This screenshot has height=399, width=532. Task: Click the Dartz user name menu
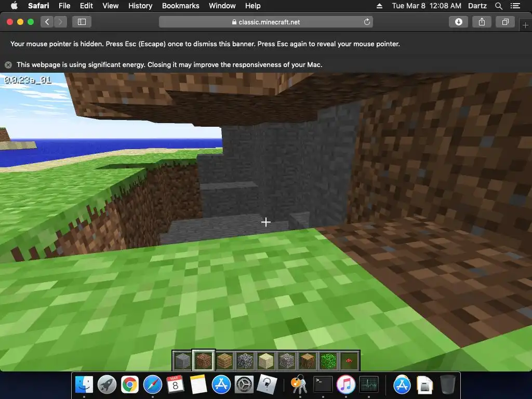[x=477, y=6]
